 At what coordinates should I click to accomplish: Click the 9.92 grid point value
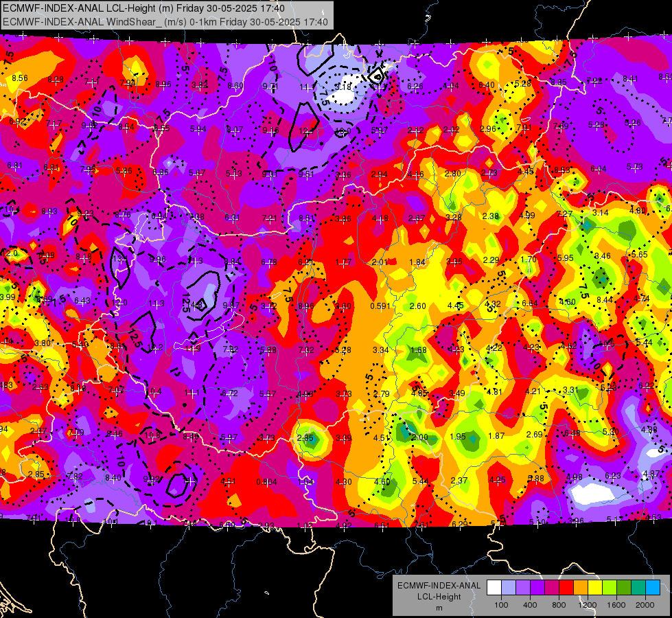(151, 479)
